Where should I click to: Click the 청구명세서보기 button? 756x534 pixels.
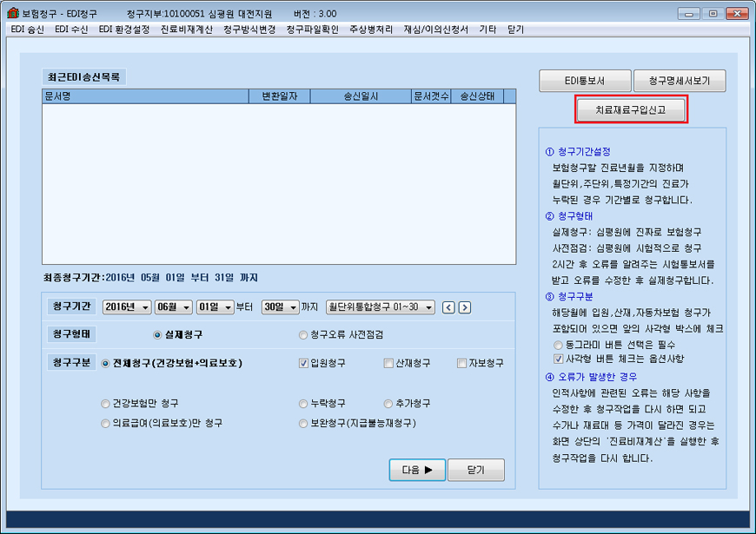pyautogui.click(x=679, y=81)
